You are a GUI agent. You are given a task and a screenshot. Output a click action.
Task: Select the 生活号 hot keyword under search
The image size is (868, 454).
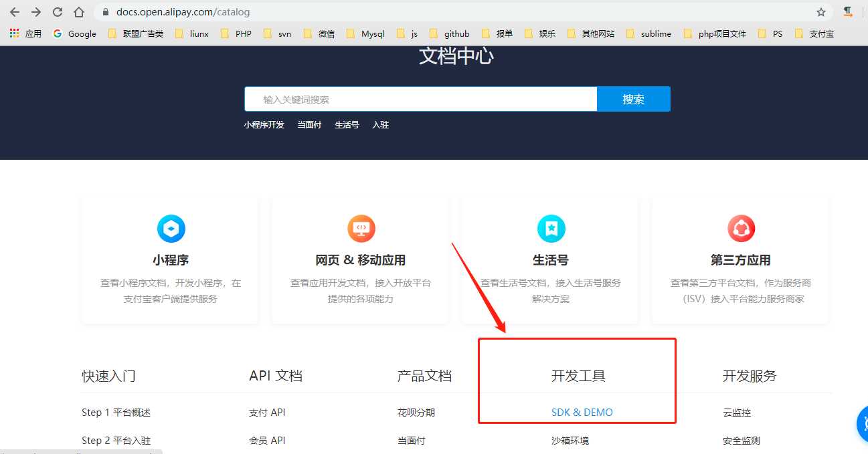[347, 125]
